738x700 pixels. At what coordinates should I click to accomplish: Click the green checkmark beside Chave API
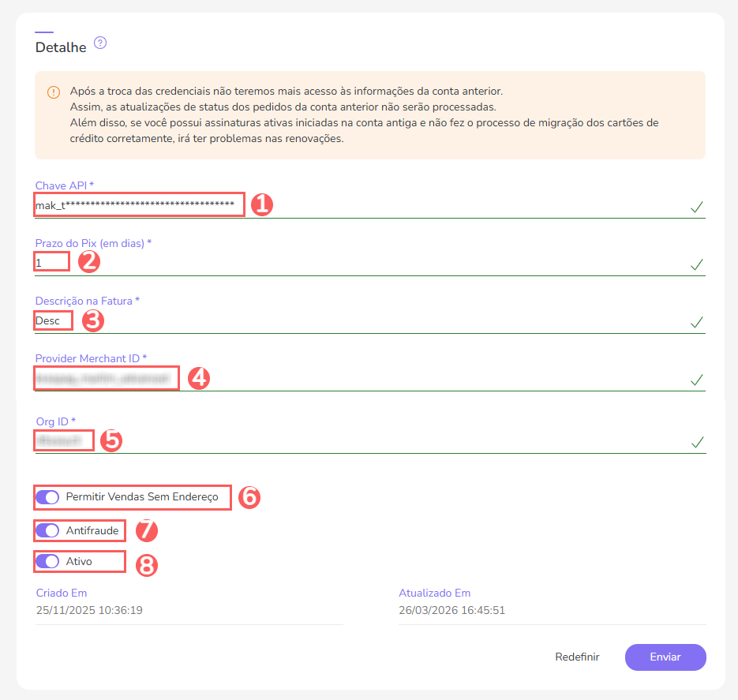pyautogui.click(x=695, y=207)
